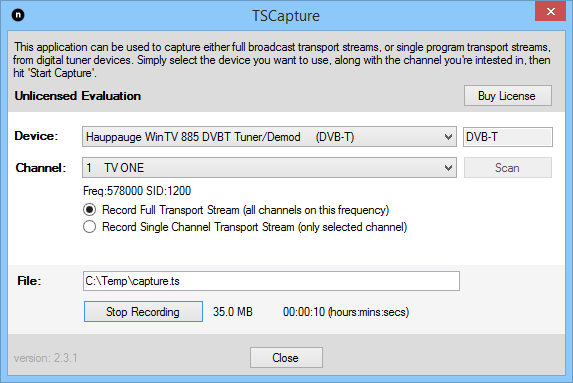Screen dimensions: 573x383
Task: Click the version 2.3.1 label
Action: tap(46, 358)
